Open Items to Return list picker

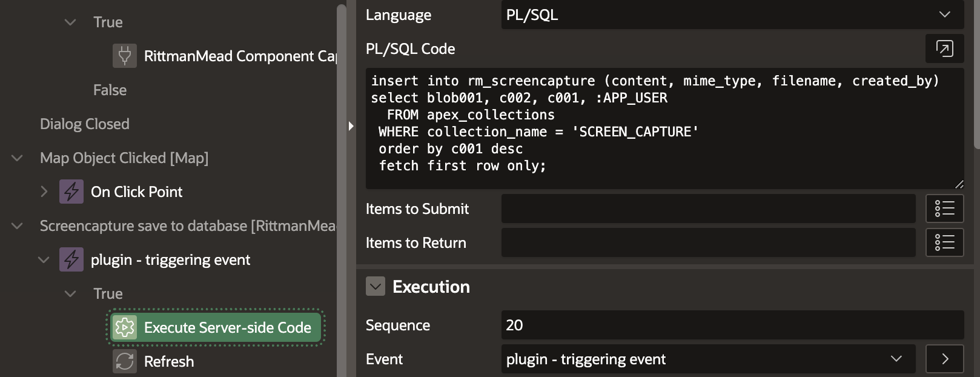click(x=944, y=242)
